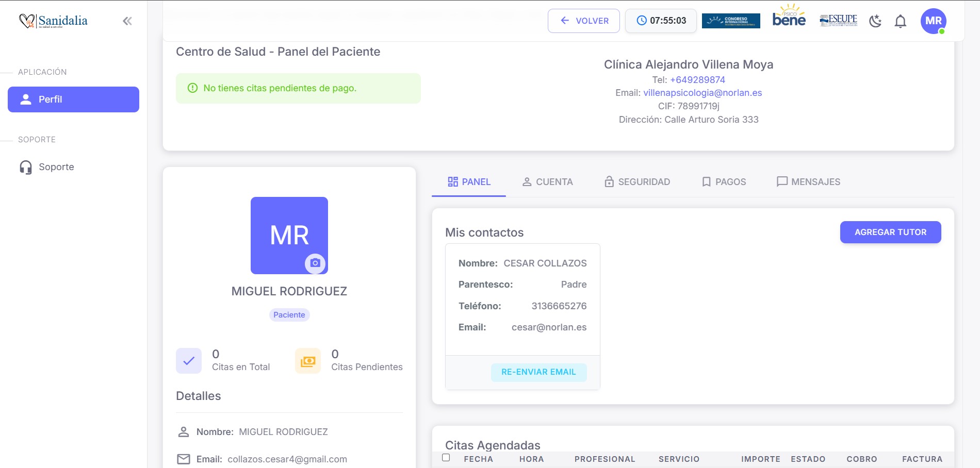Click the Citas en Total checkmark icon
This screenshot has width=980, height=468.
[189, 361]
